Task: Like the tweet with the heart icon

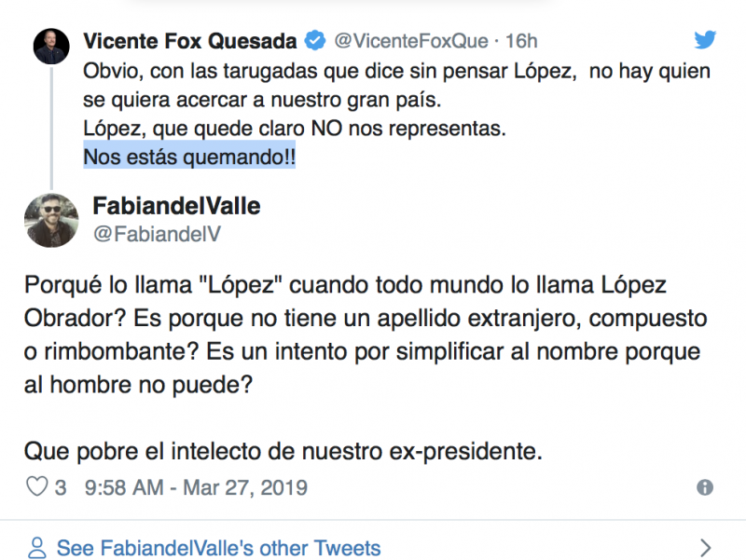Action: [35, 487]
